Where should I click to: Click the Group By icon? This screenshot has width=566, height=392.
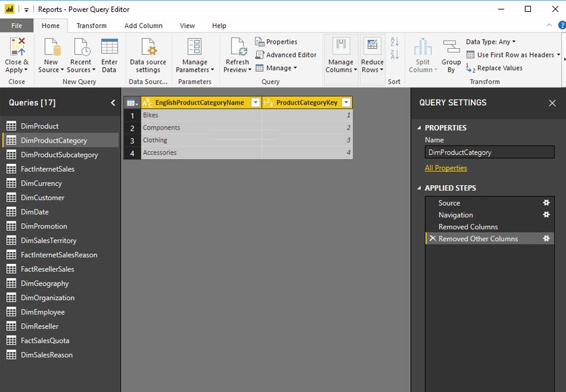tap(451, 48)
